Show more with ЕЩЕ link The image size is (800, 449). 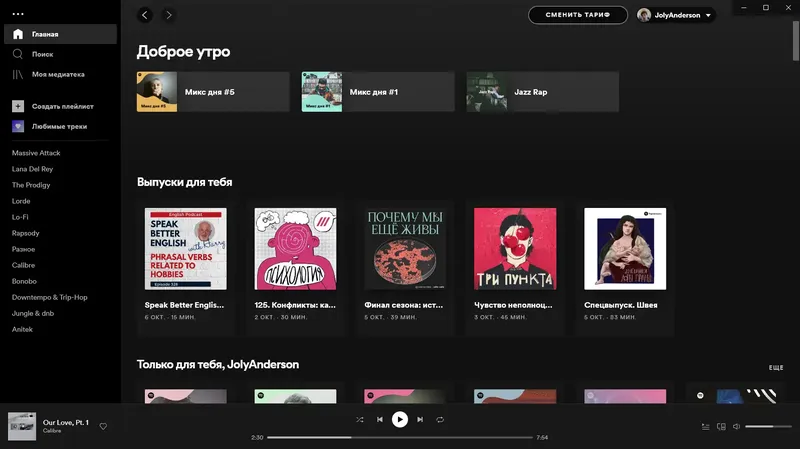776,367
